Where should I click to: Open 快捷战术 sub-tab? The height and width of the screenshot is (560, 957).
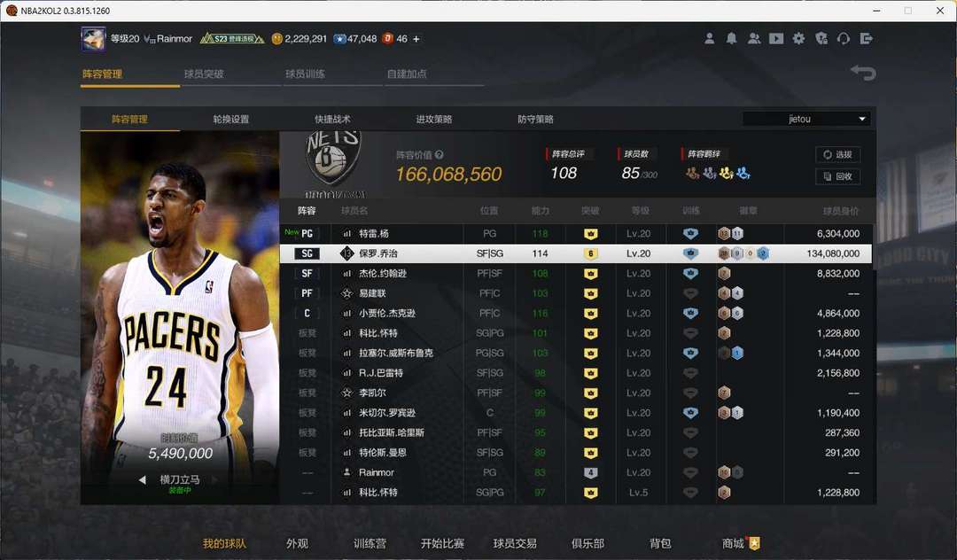pos(332,119)
